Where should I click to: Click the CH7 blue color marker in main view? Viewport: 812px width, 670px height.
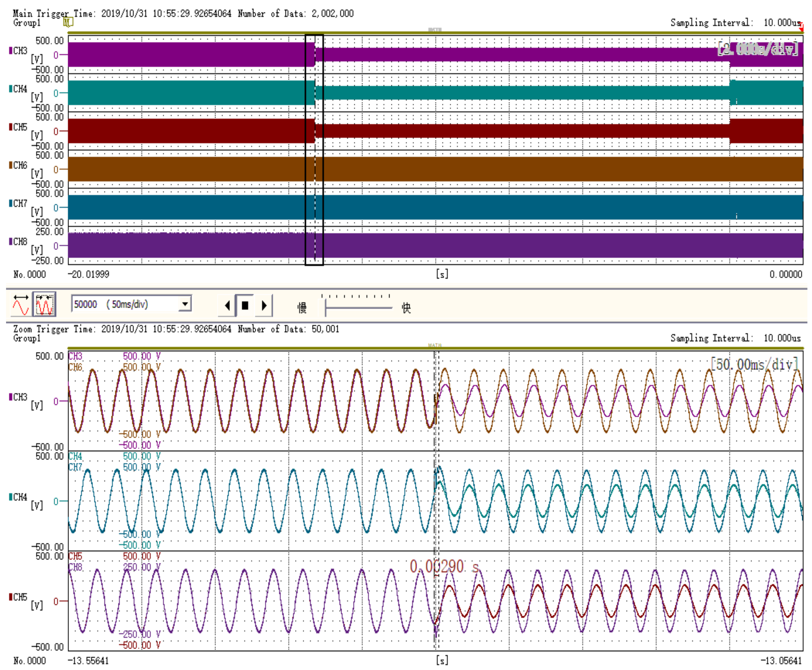[x=11, y=203]
